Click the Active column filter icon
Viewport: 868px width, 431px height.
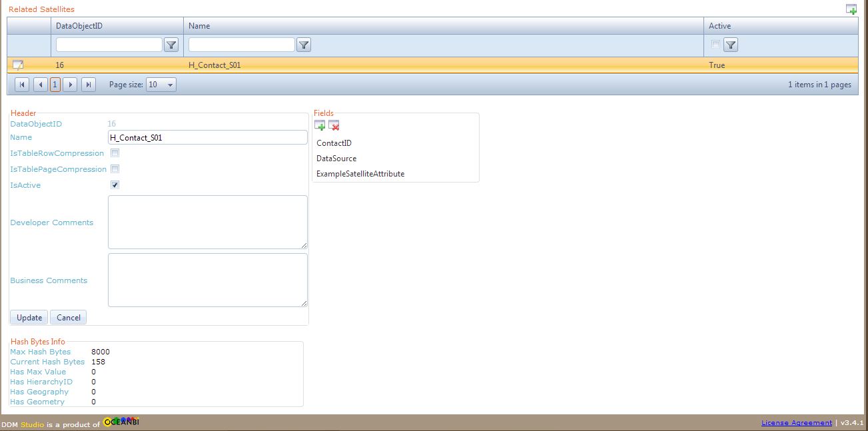[730, 45]
